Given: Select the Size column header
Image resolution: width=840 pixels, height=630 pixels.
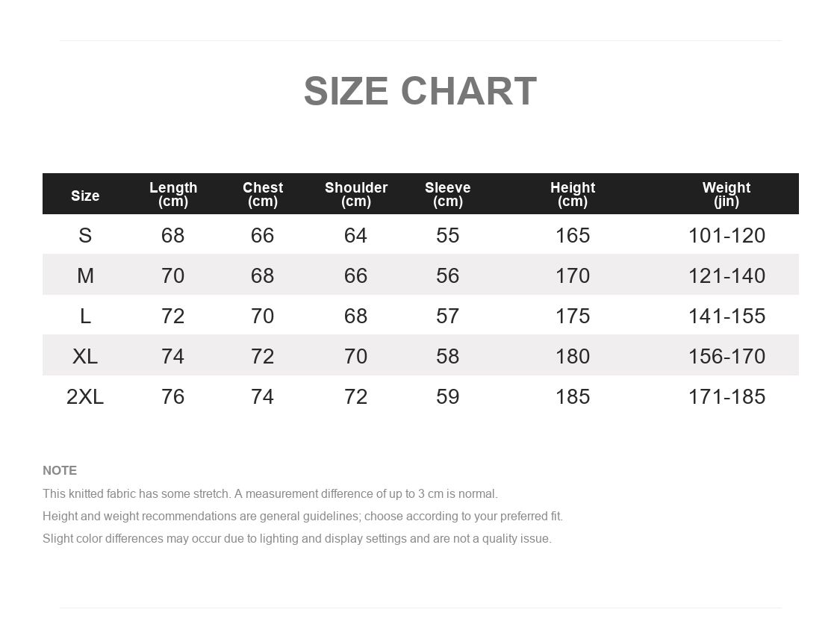Looking at the screenshot, I should click(x=85, y=196).
